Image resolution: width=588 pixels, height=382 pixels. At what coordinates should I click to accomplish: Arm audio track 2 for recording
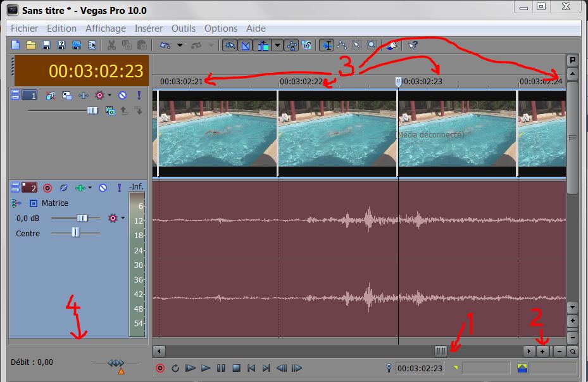click(x=47, y=188)
